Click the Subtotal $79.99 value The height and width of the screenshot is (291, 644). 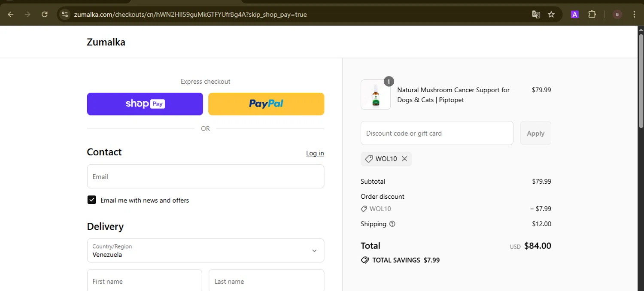coord(541,182)
